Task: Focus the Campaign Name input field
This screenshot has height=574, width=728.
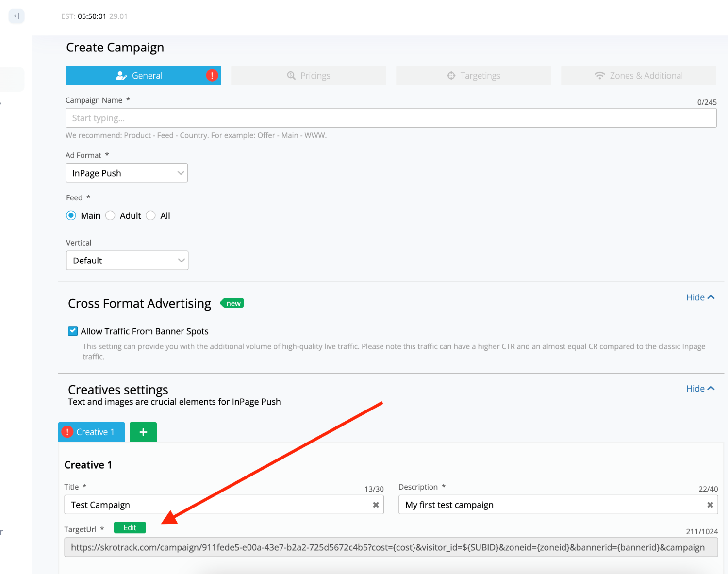Action: click(391, 118)
